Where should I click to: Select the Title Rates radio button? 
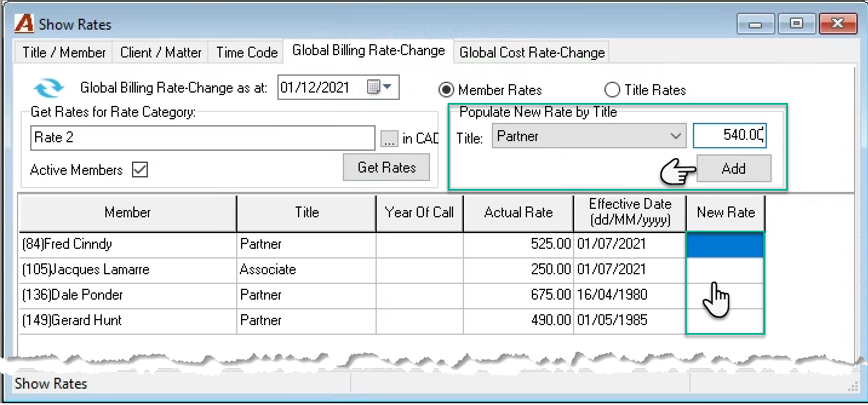[612, 90]
